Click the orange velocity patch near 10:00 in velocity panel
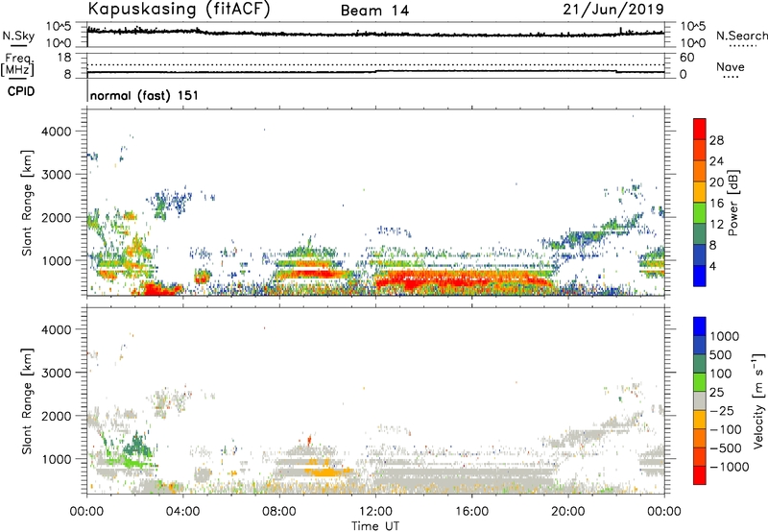The image size is (768, 532). [325, 472]
